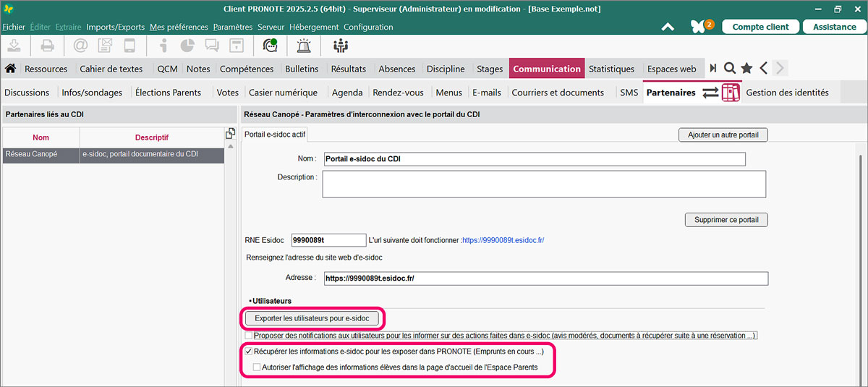Viewport: 868px width, 387px height.
Task: Open the Casier numérique sub-tab
Action: coord(283,93)
